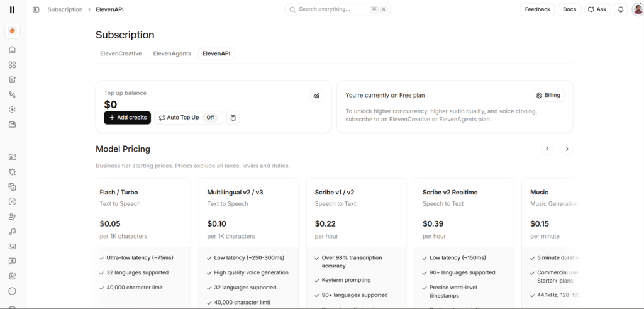Click "You're currently on Free plan" text
Screen dimensions: 644x309
coord(385,95)
